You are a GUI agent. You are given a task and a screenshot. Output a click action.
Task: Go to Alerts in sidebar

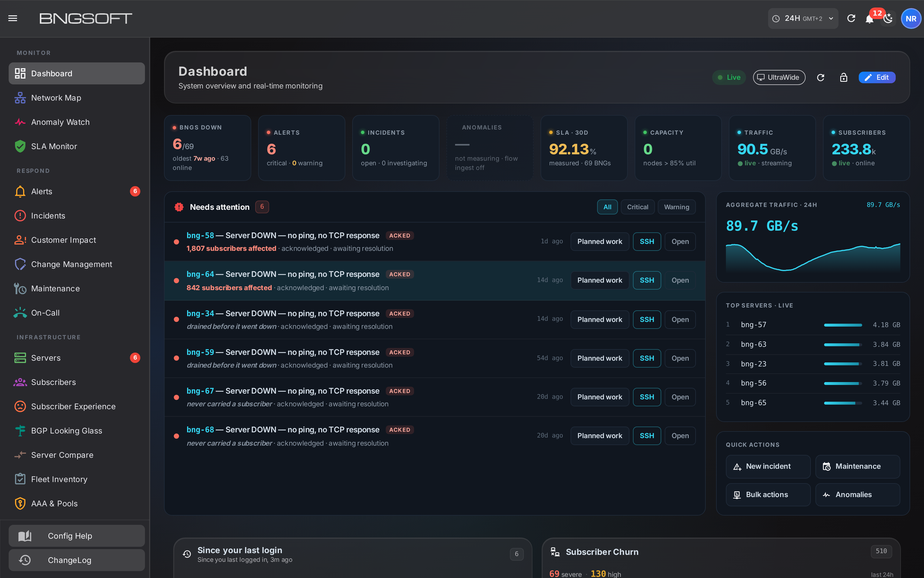(x=77, y=192)
